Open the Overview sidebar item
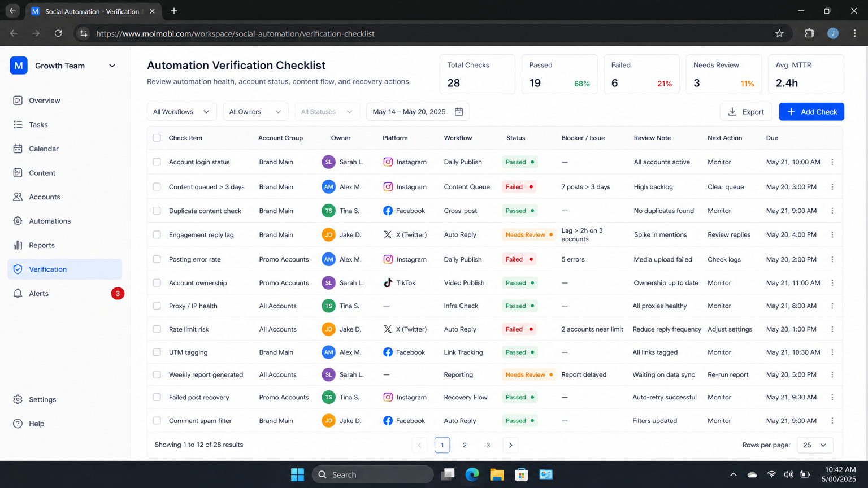 [64, 101]
